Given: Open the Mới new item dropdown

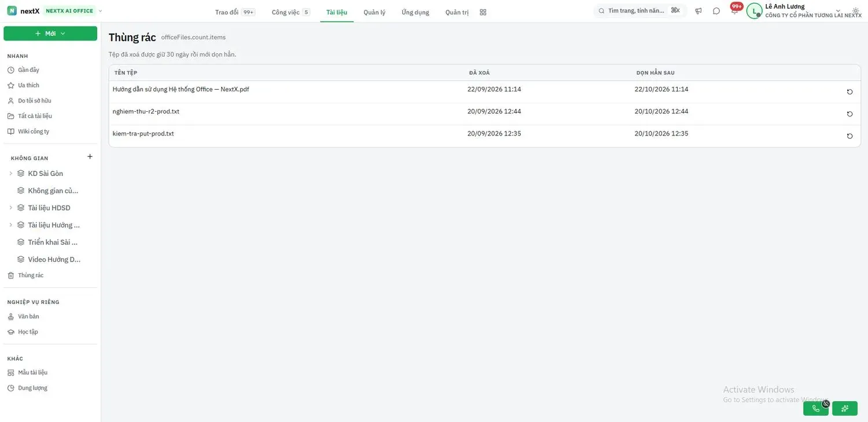Looking at the screenshot, I should [50, 34].
